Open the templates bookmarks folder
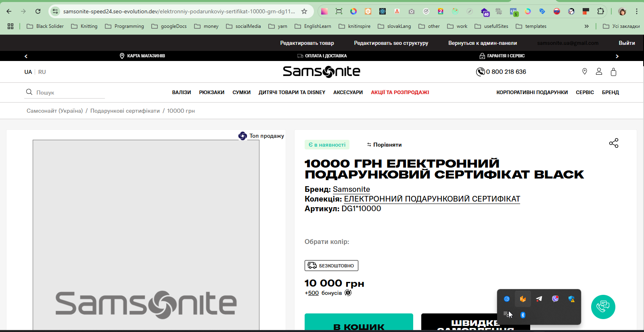 click(x=531, y=26)
